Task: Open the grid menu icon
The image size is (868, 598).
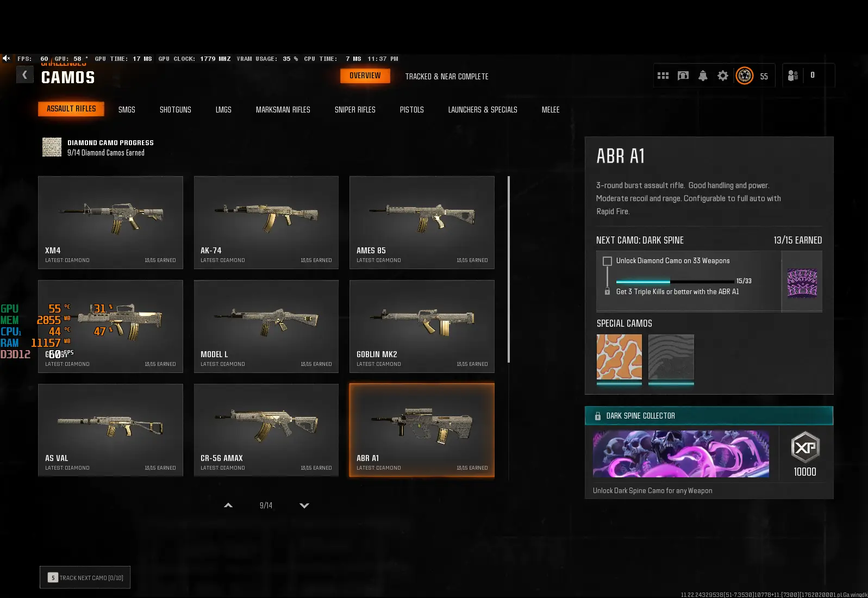Action: pos(663,76)
